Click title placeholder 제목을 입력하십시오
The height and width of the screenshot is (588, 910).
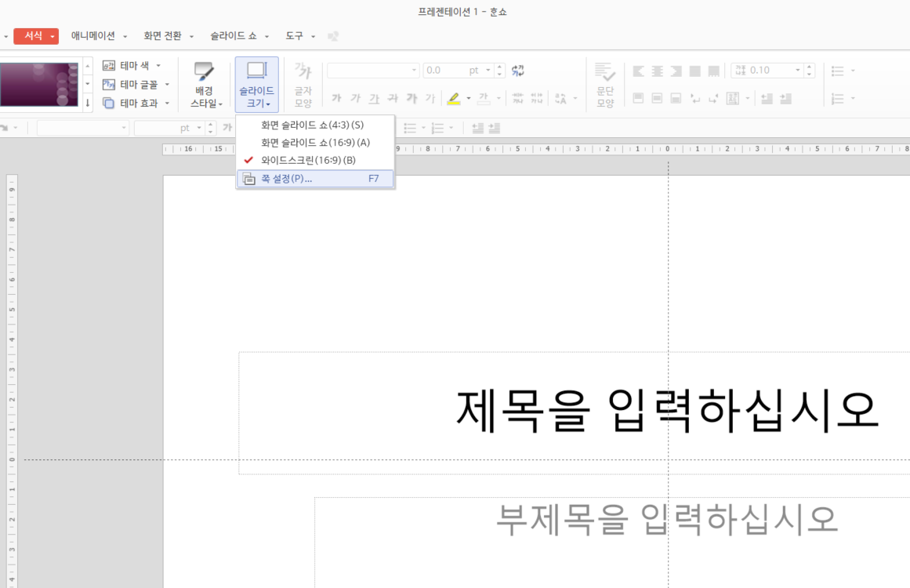[x=667, y=410]
